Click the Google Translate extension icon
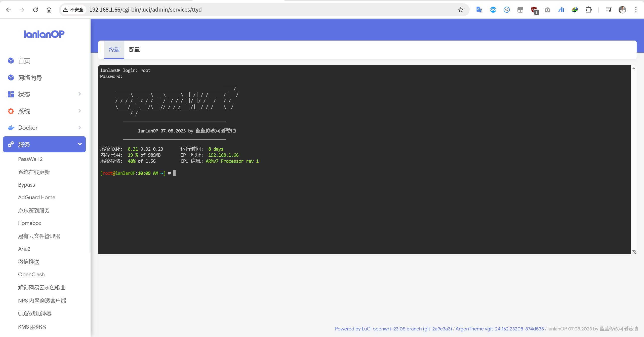This screenshot has width=644, height=337. [x=479, y=10]
